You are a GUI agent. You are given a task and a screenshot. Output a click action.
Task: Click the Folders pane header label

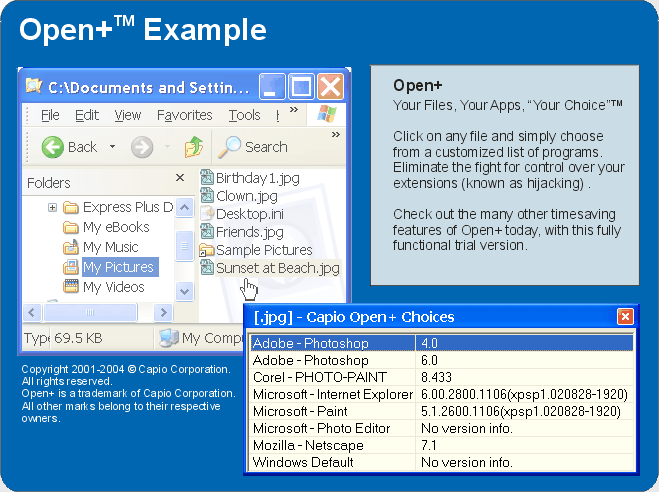point(49,183)
